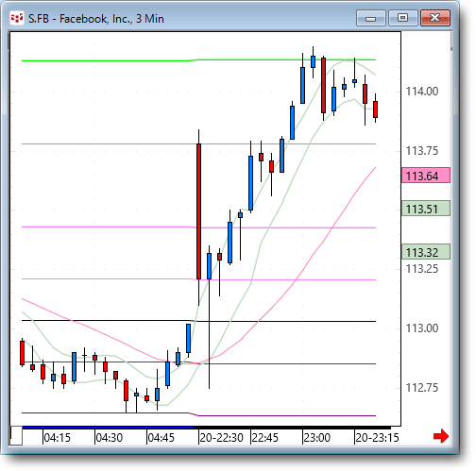Click the 113.00 price axis label
This screenshot has width=476, height=471.
point(422,328)
